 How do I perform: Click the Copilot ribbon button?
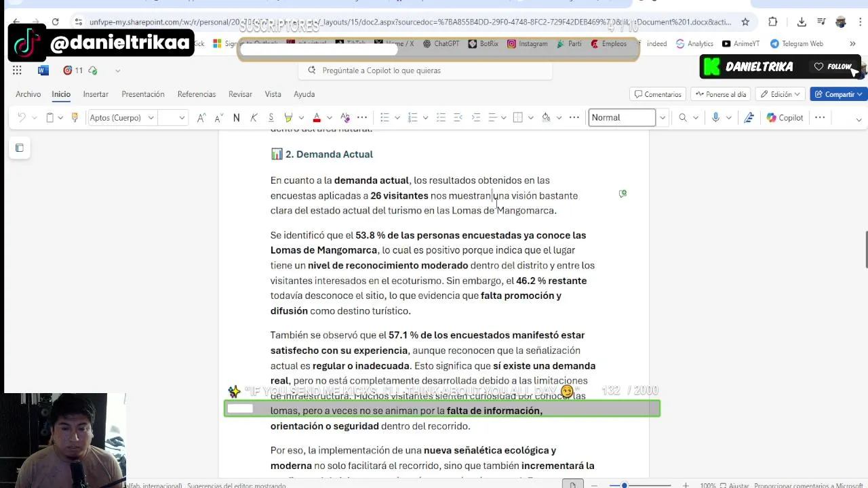click(x=785, y=118)
